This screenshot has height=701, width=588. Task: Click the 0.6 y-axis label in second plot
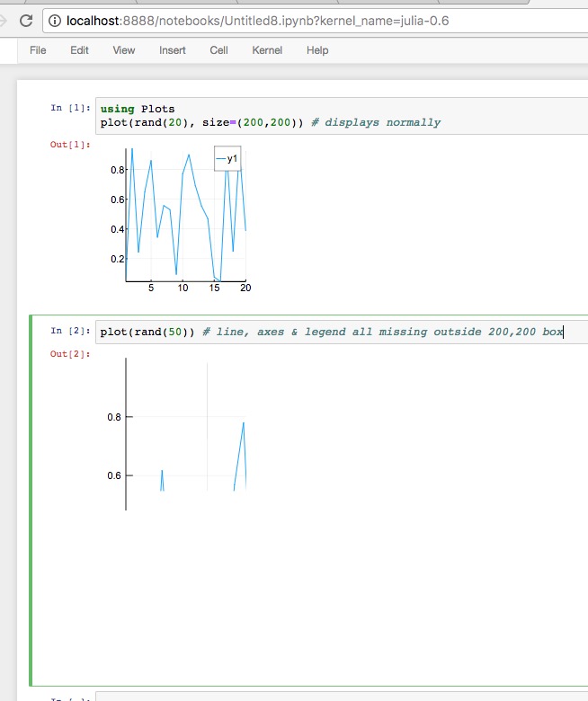(114, 475)
